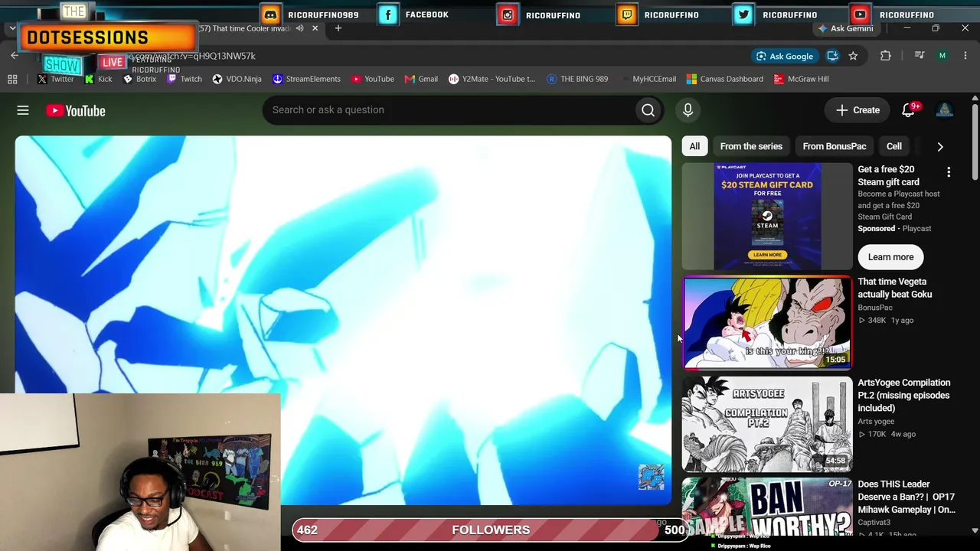Image resolution: width=980 pixels, height=551 pixels.
Task: Open the Canvas Dashboard bookmark
Action: 724,79
